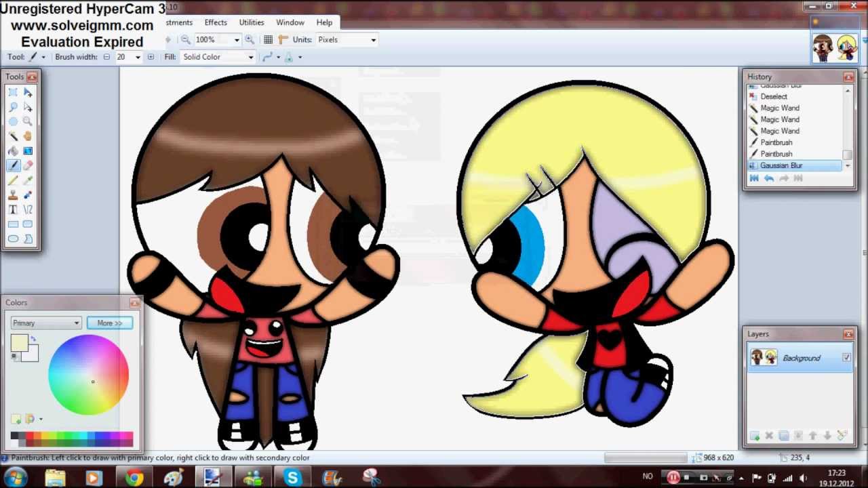Open Windows Explorer from taskbar
Viewport: 868px width, 488px height.
[x=55, y=478]
